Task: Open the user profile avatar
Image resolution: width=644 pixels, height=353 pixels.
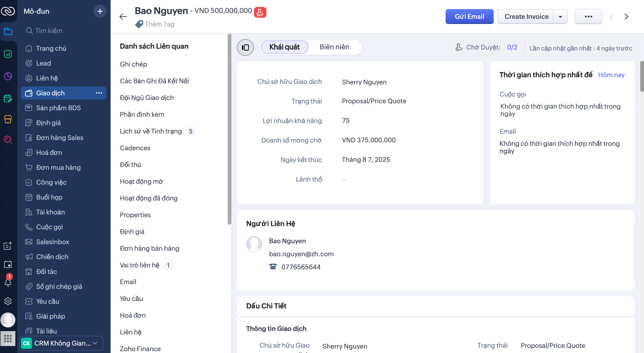Action: (8, 320)
